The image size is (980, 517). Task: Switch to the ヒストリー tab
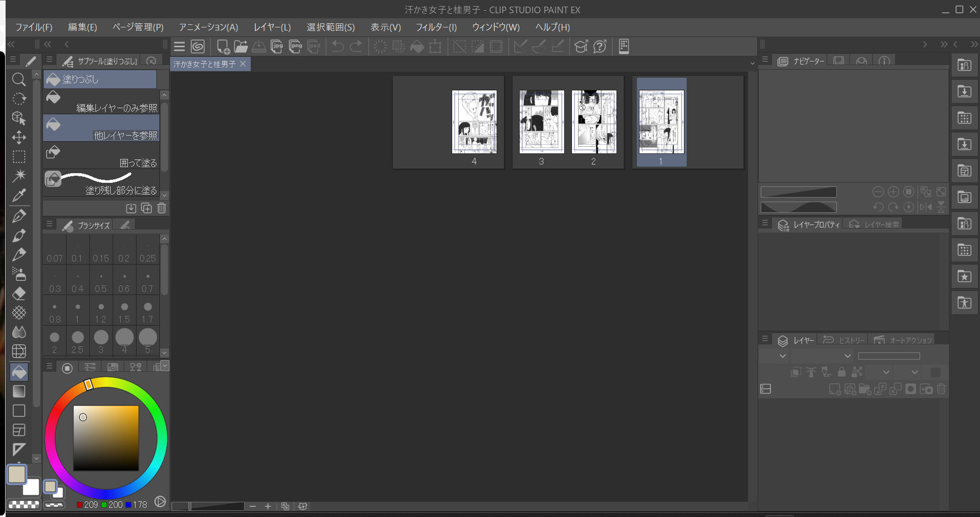[x=844, y=340]
